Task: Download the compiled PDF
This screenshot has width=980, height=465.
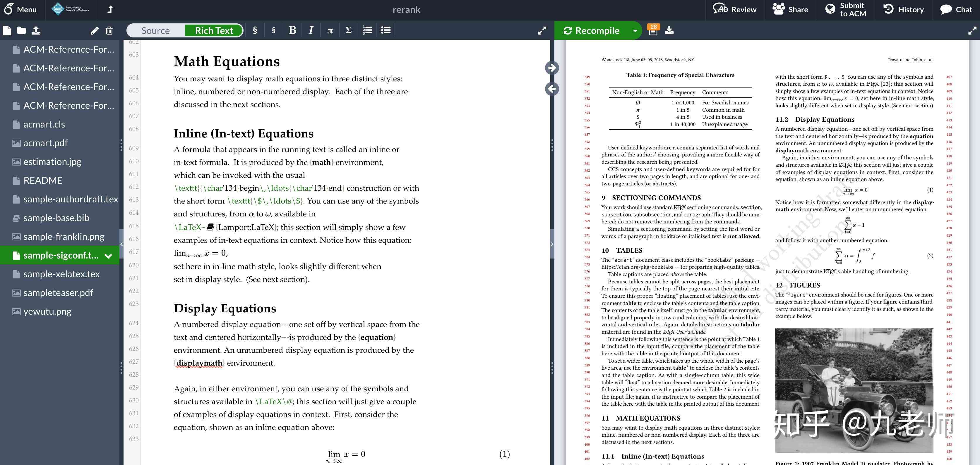Action: click(x=669, y=30)
